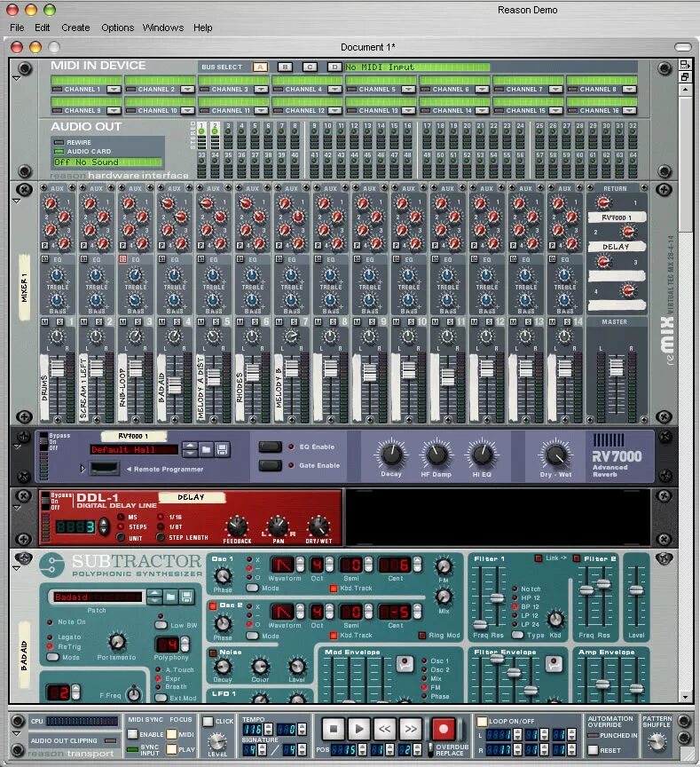Collapse the Mixer 1 device fold arrow
This screenshot has height=767, width=700.
(x=17, y=201)
